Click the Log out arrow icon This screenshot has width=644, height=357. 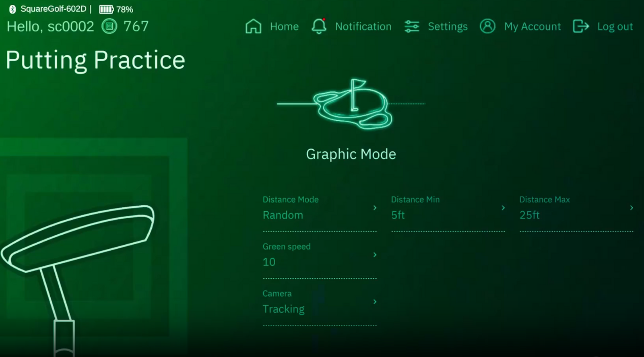click(x=581, y=27)
